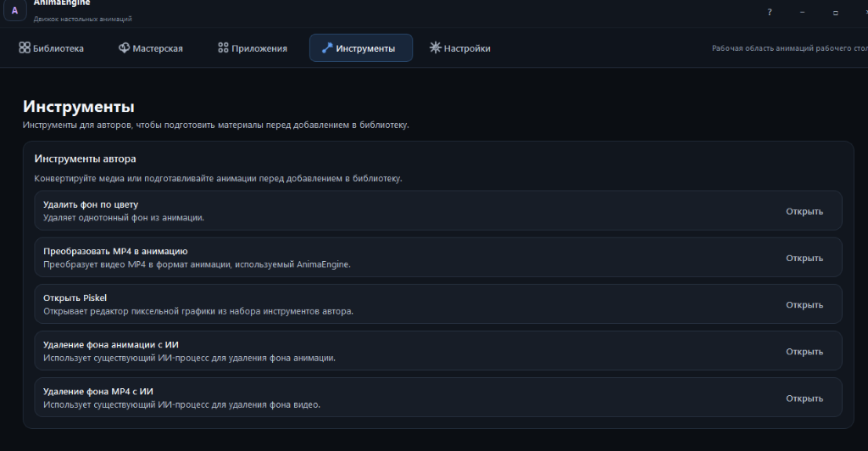Open Piskel editor via its Открыть button
Viewport: 868px width, 451px height.
click(804, 305)
